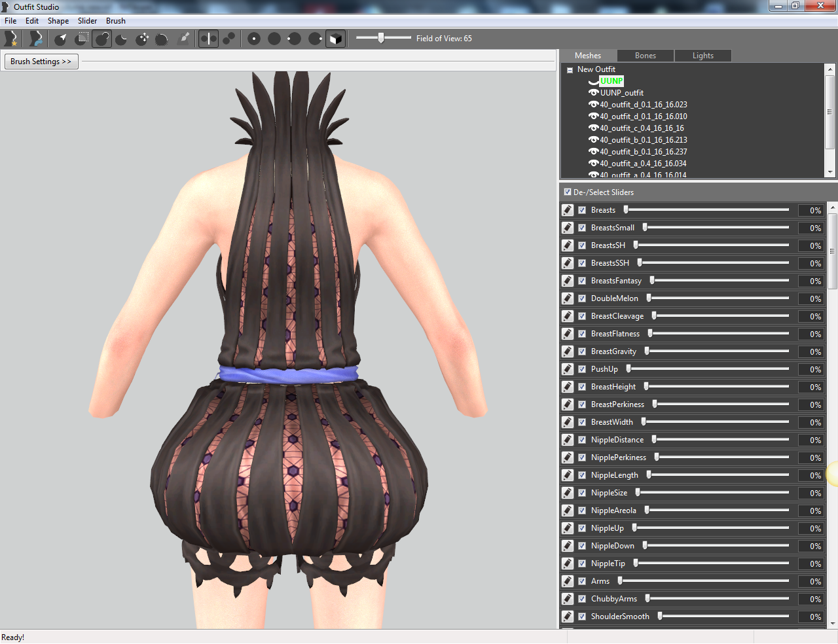Click the Breasts percentage value field

(811, 210)
